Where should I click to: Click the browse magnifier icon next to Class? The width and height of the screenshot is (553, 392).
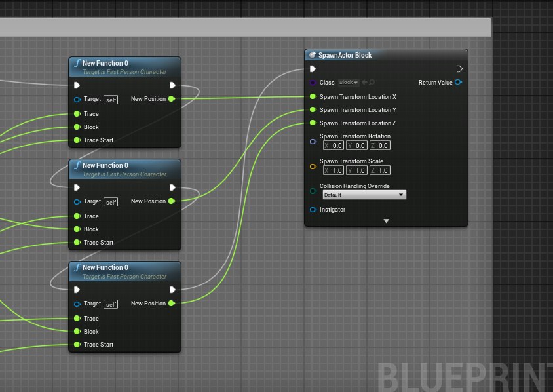coord(372,82)
